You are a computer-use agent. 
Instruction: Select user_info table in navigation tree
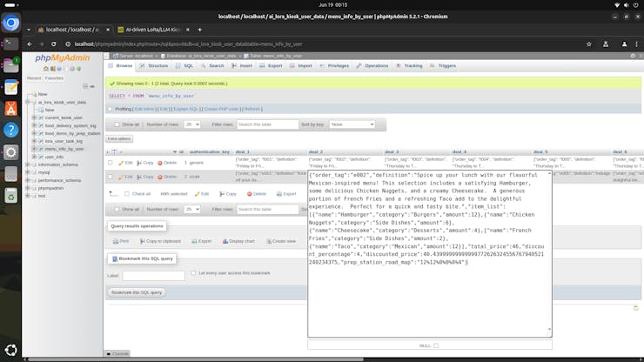coord(54,157)
